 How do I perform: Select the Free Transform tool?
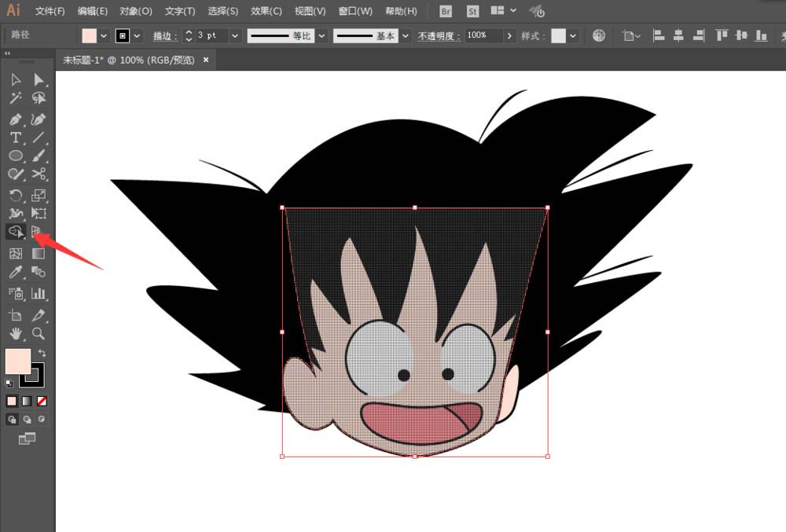(38, 214)
